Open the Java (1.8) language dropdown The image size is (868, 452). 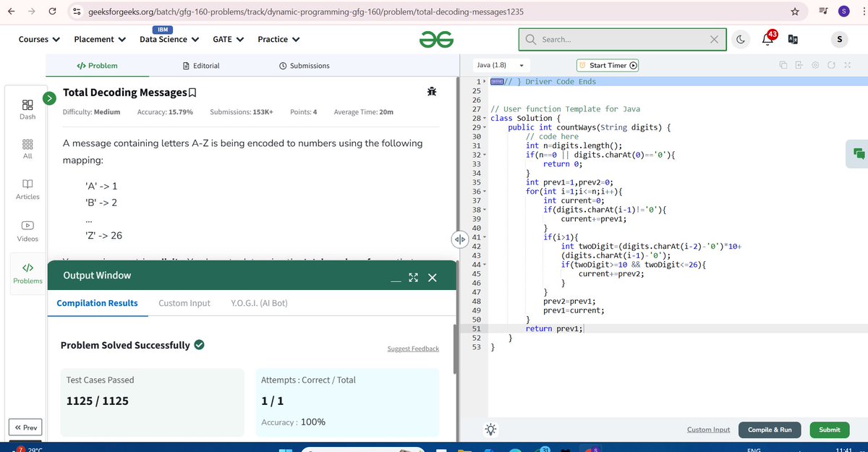point(501,64)
